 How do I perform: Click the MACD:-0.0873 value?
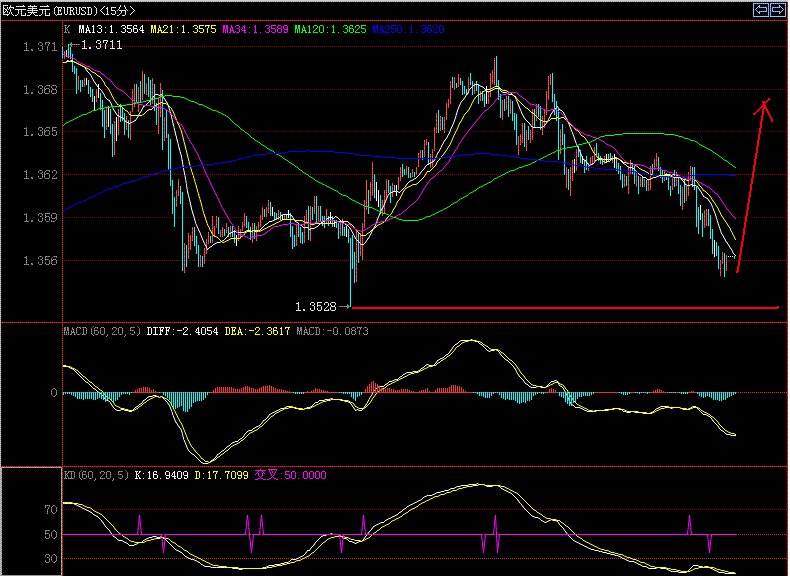click(333, 331)
